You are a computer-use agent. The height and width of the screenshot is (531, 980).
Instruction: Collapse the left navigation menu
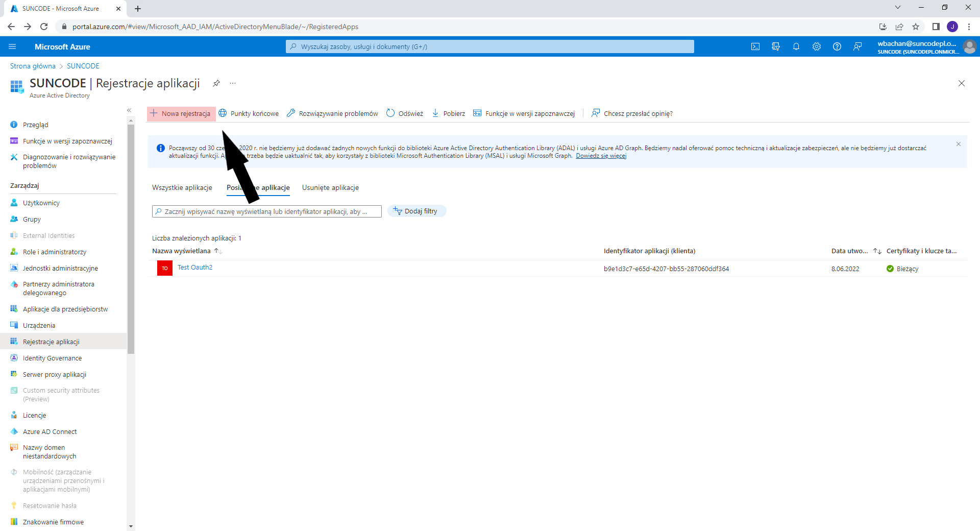coord(129,110)
